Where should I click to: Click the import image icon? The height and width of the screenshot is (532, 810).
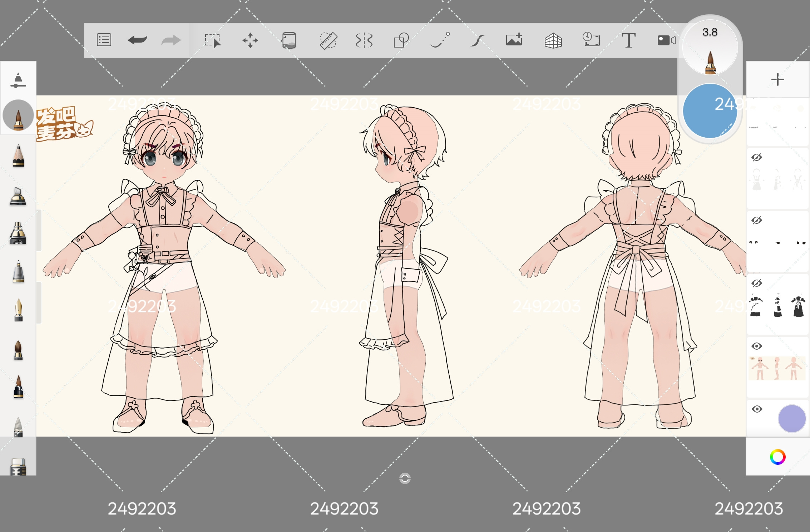[514, 40]
